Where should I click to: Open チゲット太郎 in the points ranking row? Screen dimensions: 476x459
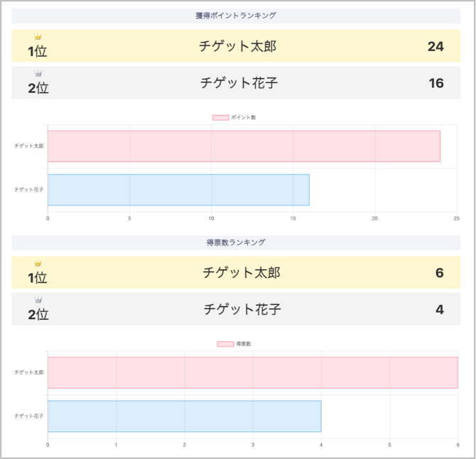coord(237,47)
